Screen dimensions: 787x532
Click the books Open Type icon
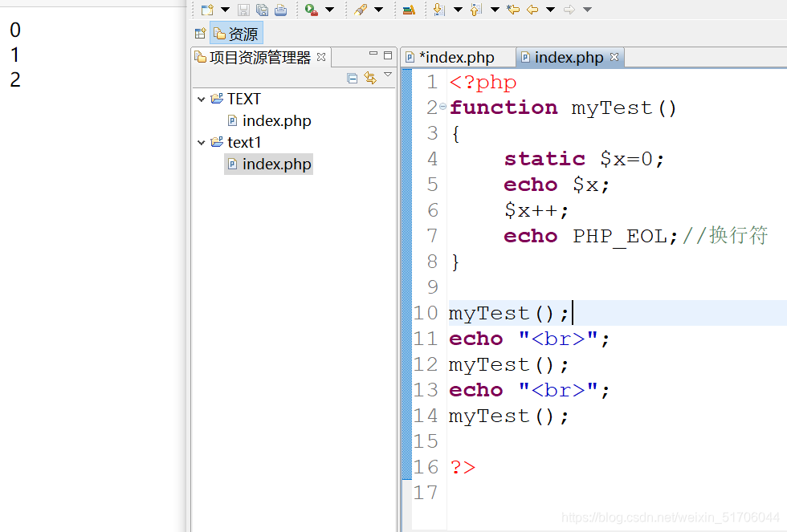pos(409,10)
